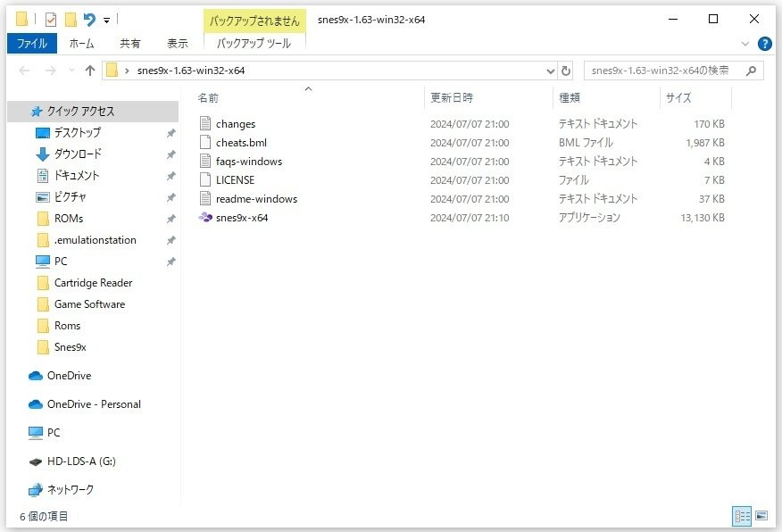Screen dimensions: 782x532
Task: Sort by the サイズ column header
Action: click(678, 97)
